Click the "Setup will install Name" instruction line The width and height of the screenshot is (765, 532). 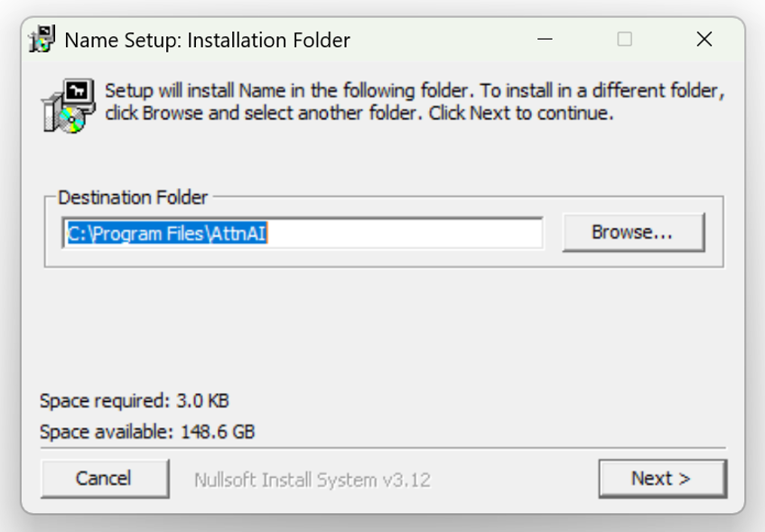point(415,91)
